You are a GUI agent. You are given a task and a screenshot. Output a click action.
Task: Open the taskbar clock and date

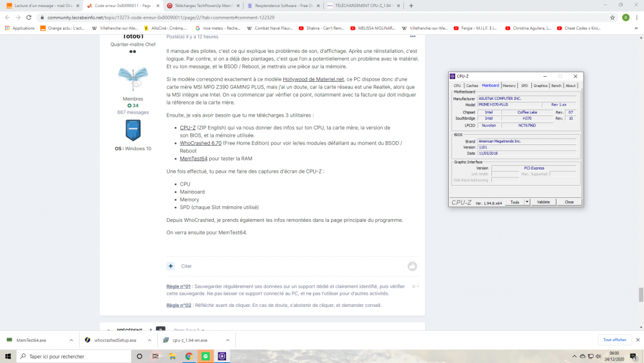[614, 356]
